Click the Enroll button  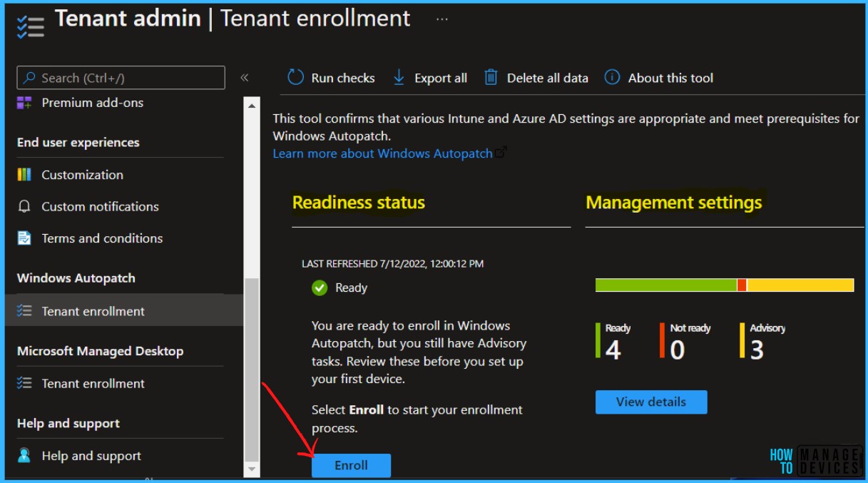[x=352, y=465]
